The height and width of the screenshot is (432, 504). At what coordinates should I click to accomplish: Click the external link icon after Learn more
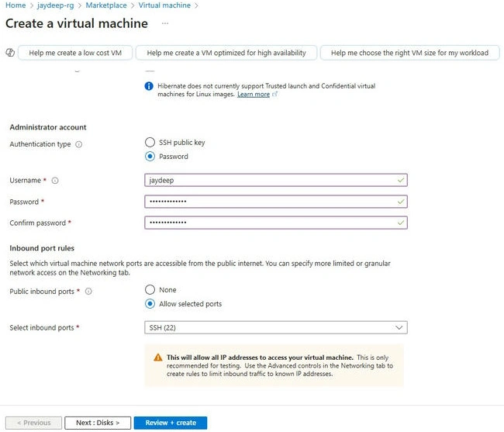point(274,94)
